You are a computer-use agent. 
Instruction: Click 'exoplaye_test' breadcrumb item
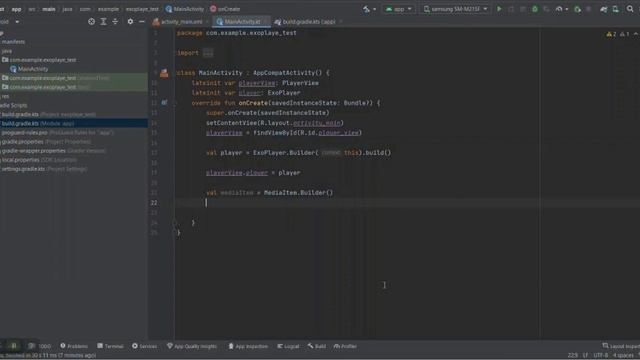tap(142, 9)
